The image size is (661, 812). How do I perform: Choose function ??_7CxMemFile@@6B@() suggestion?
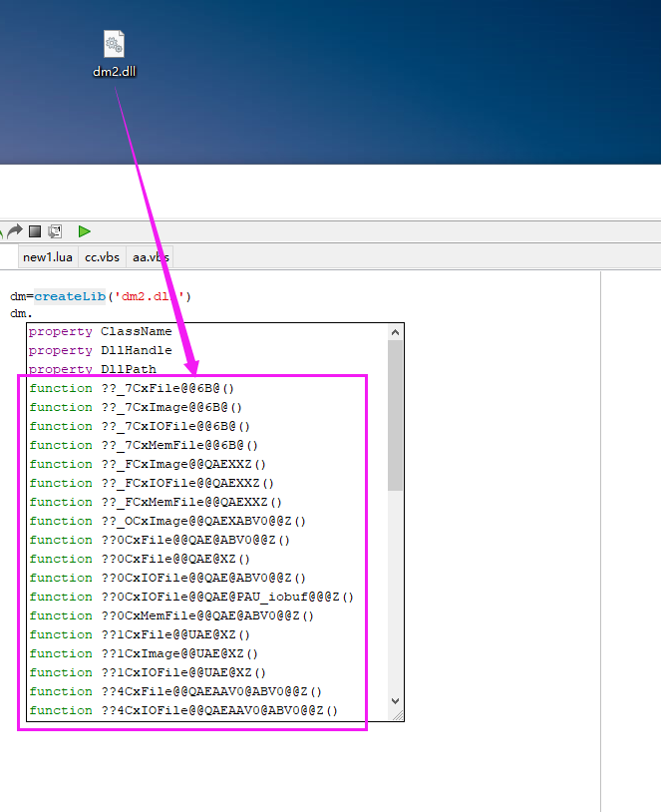click(178, 445)
